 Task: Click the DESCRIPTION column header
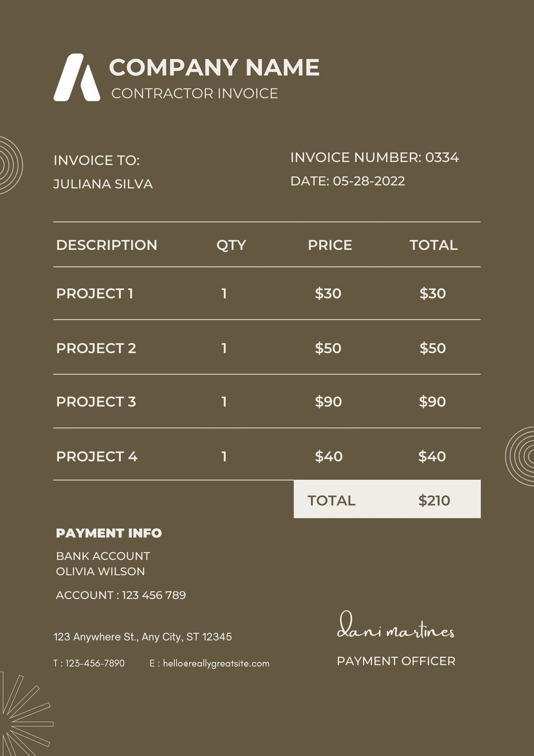pos(107,245)
